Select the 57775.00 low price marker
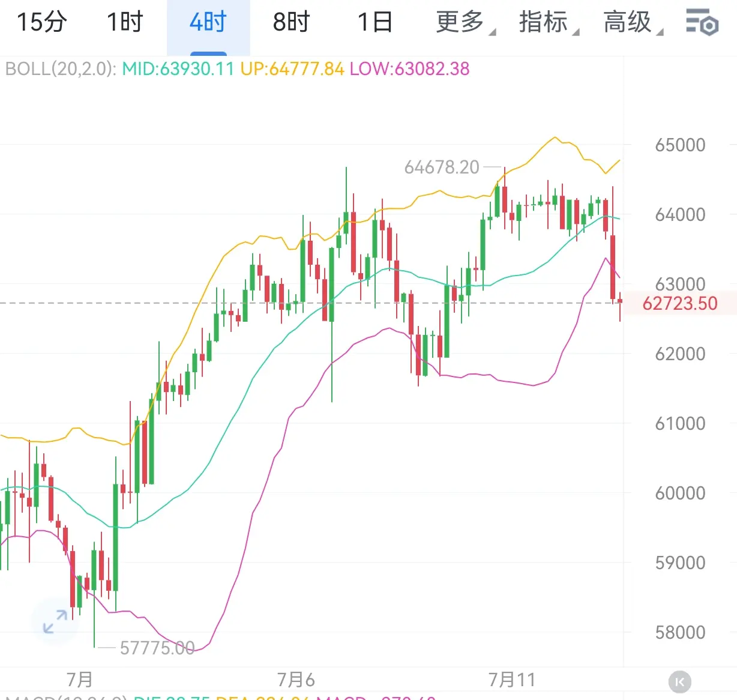737x700 pixels. point(157,648)
